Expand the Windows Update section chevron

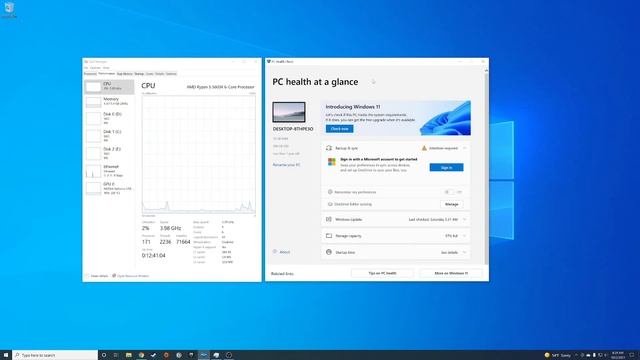click(x=464, y=220)
